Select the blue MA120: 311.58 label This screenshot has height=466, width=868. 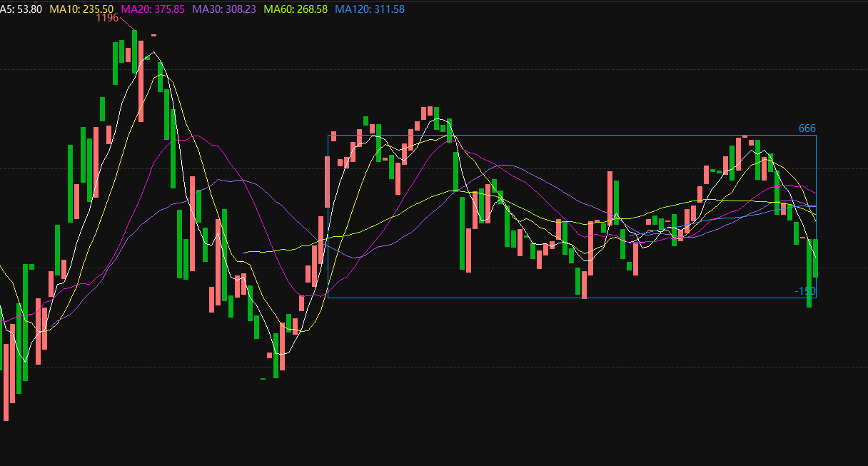[369, 9]
